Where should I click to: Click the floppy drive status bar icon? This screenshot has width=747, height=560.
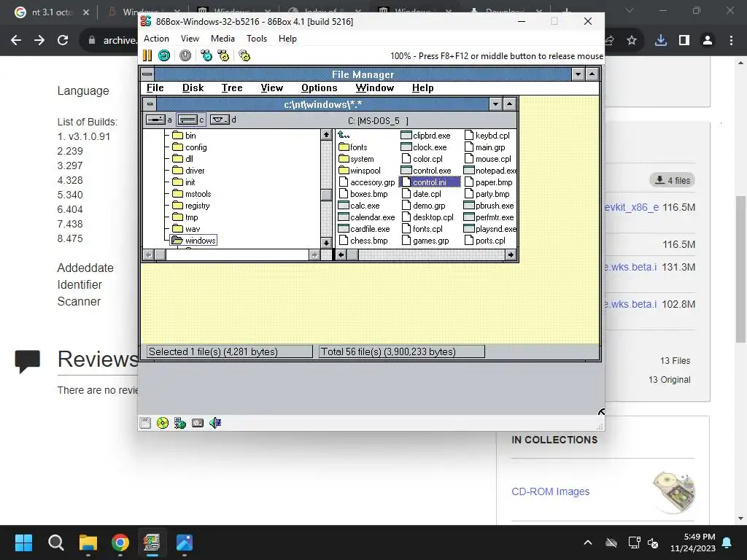pyautogui.click(x=145, y=423)
